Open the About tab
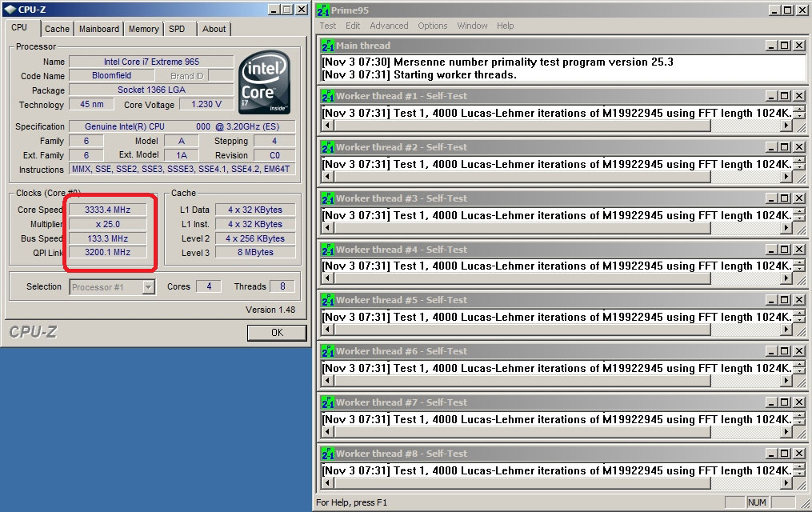812x512 pixels. pyautogui.click(x=214, y=29)
